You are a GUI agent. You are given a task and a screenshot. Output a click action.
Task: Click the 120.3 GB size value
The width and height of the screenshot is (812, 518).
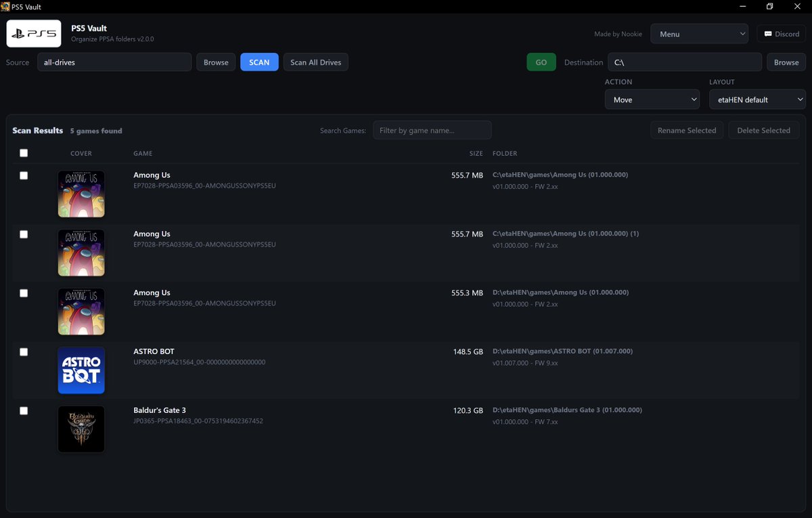pos(468,411)
